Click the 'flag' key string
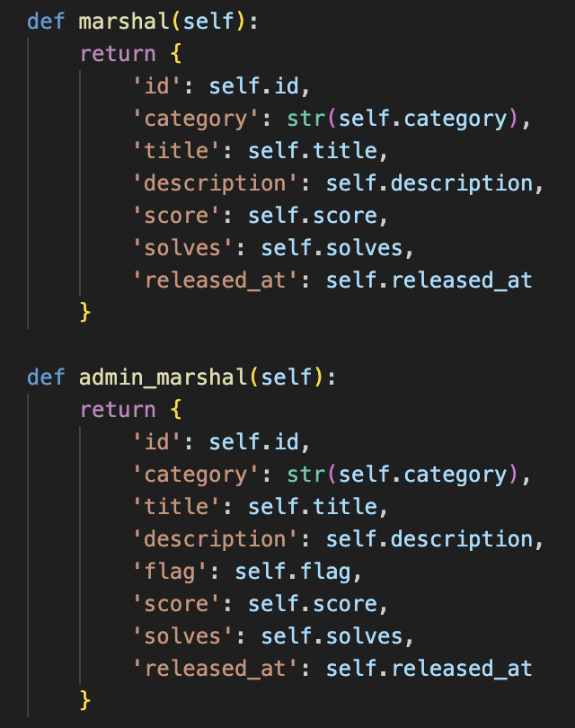The image size is (575, 728). pos(170,572)
